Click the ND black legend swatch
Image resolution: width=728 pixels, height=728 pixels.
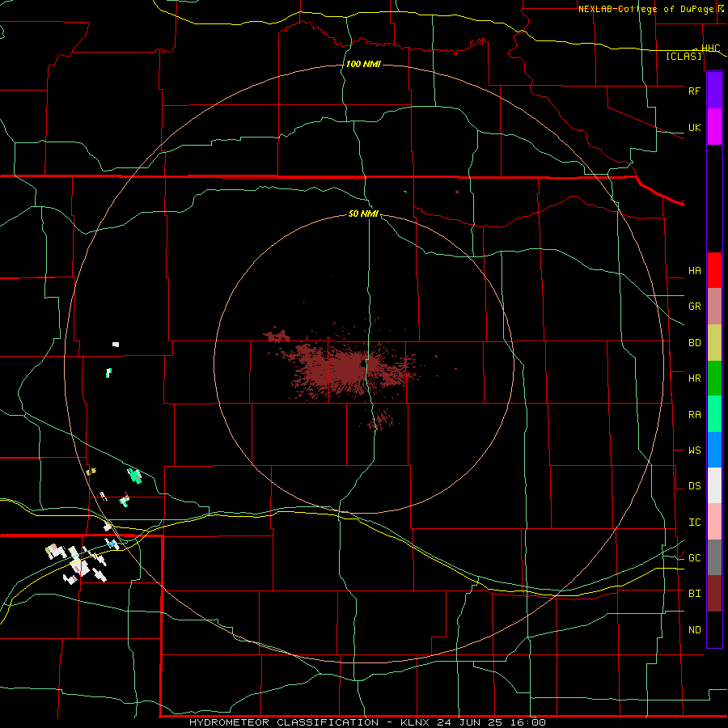pos(714,629)
